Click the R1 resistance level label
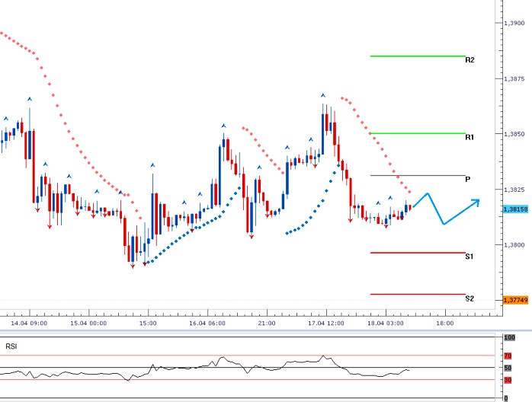532x402 pixels. 470,137
